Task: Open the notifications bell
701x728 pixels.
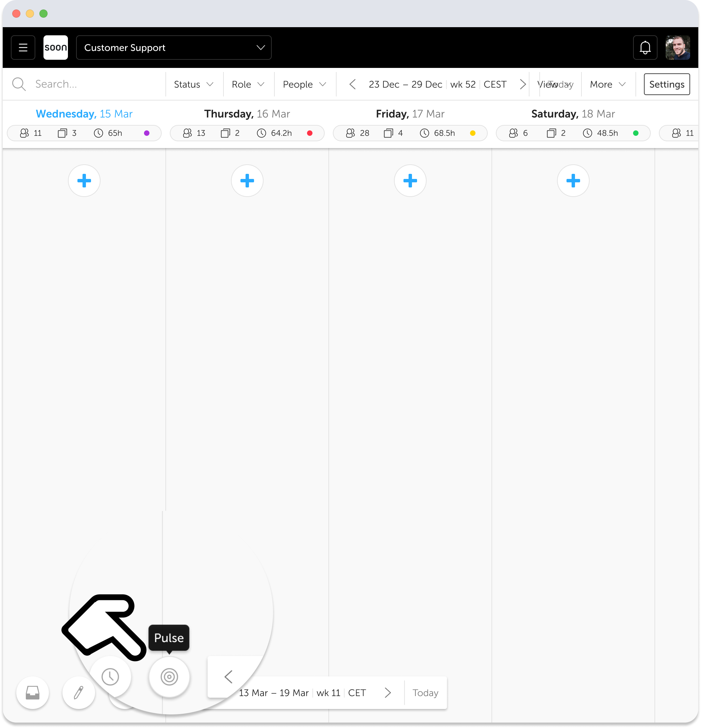Action: [x=645, y=48]
